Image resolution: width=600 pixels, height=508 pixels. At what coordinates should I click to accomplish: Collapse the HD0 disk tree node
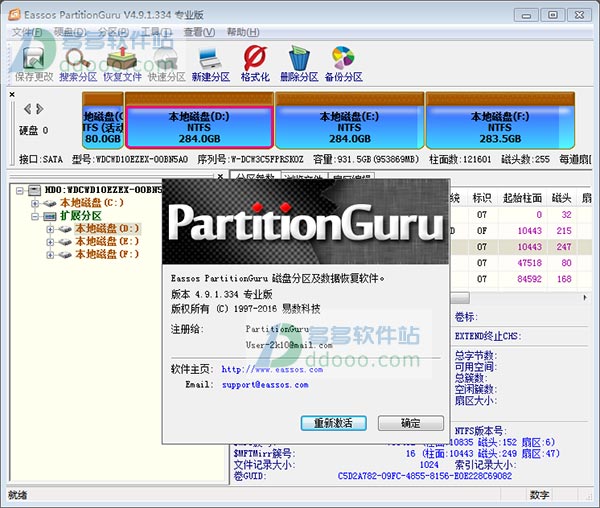coord(20,190)
